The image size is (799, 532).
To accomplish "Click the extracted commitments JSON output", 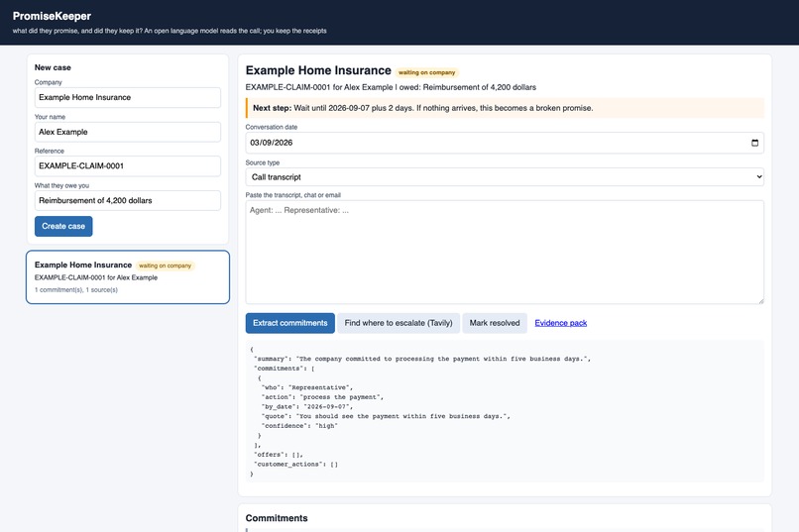I will coord(505,411).
